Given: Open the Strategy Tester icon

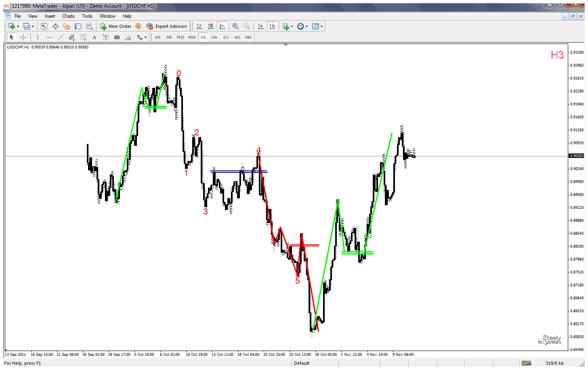Looking at the screenshot, I should click(89, 26).
